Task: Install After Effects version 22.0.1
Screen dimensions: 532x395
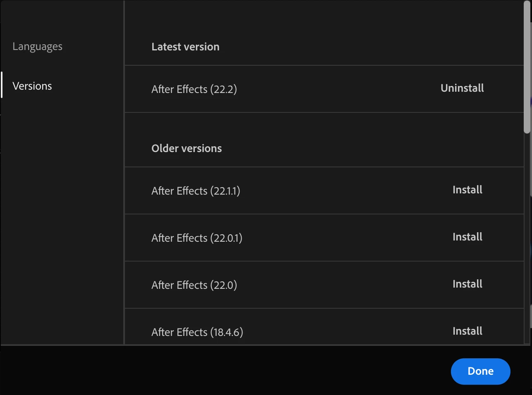Action: (467, 237)
